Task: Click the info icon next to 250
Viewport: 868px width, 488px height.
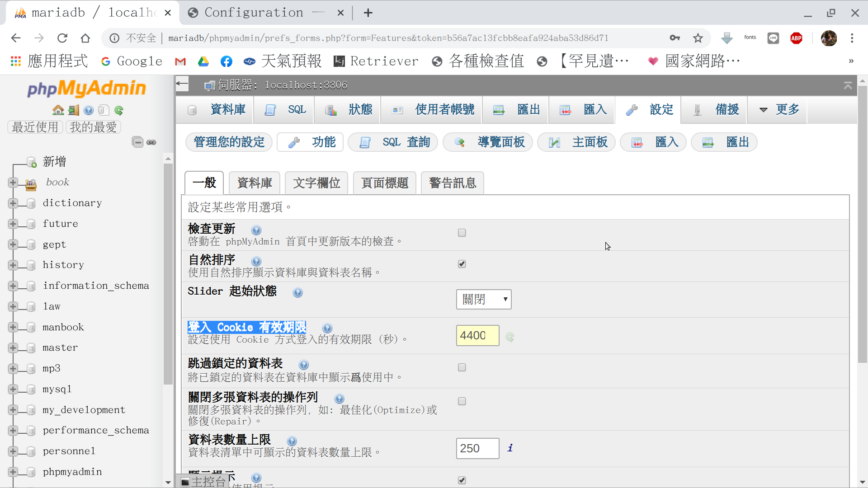Action: 510,448
